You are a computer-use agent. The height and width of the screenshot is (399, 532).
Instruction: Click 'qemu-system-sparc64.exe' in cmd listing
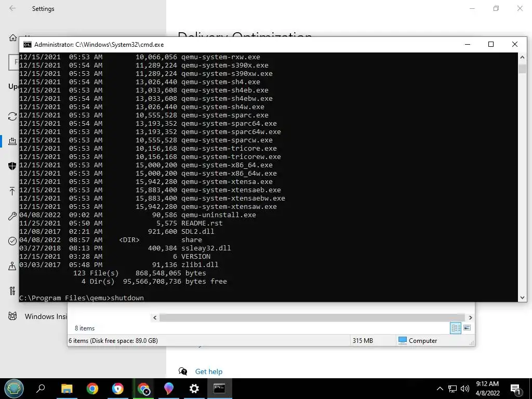pyautogui.click(x=229, y=124)
